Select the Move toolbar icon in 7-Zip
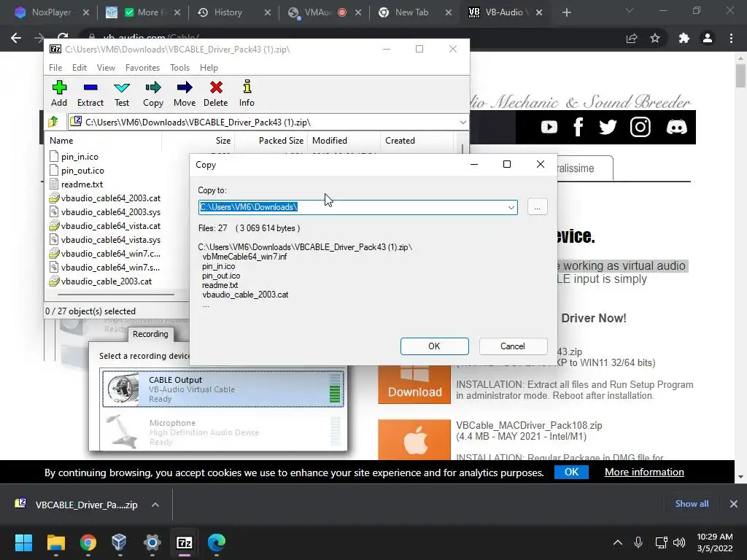 tap(185, 93)
